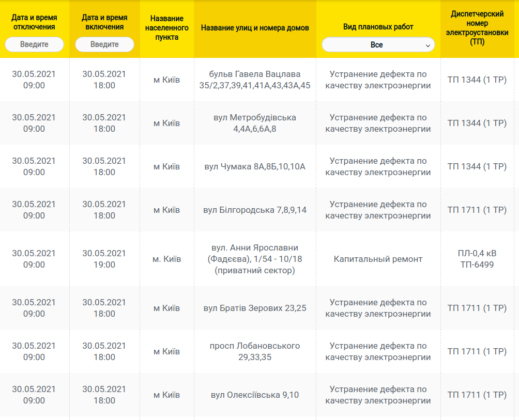Click the "м. Київ" cell in Анни Ярославни row
Image resolution: width=519 pixels, height=420 pixels.
pos(167,259)
